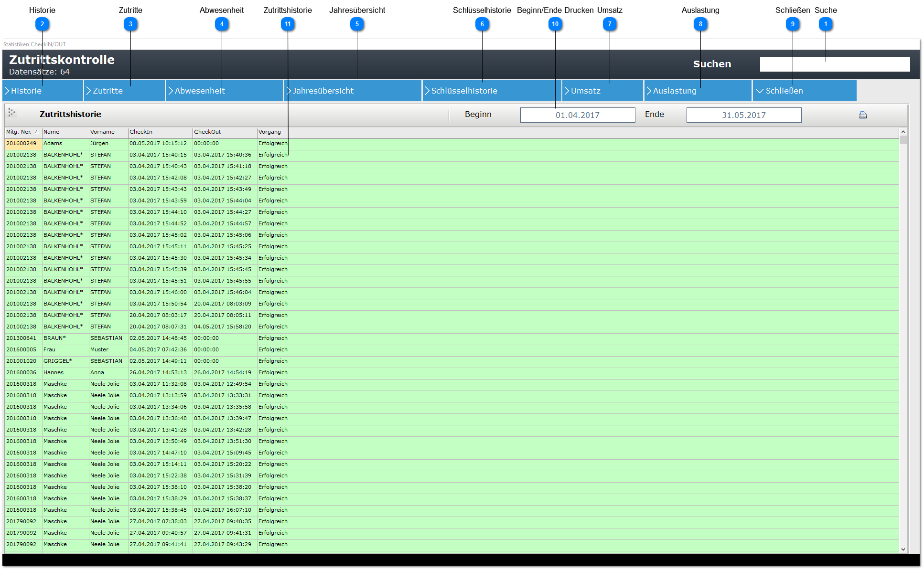Open the Schlüsselhistorie tab

(x=492, y=91)
